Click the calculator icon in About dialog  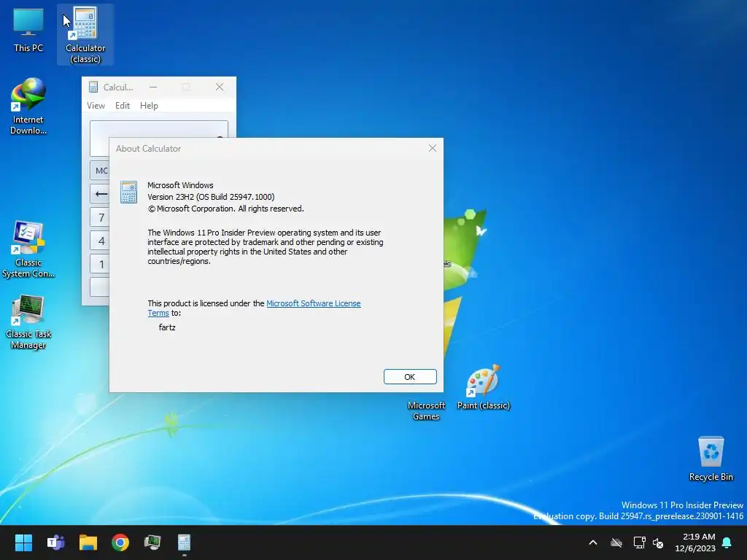(128, 192)
